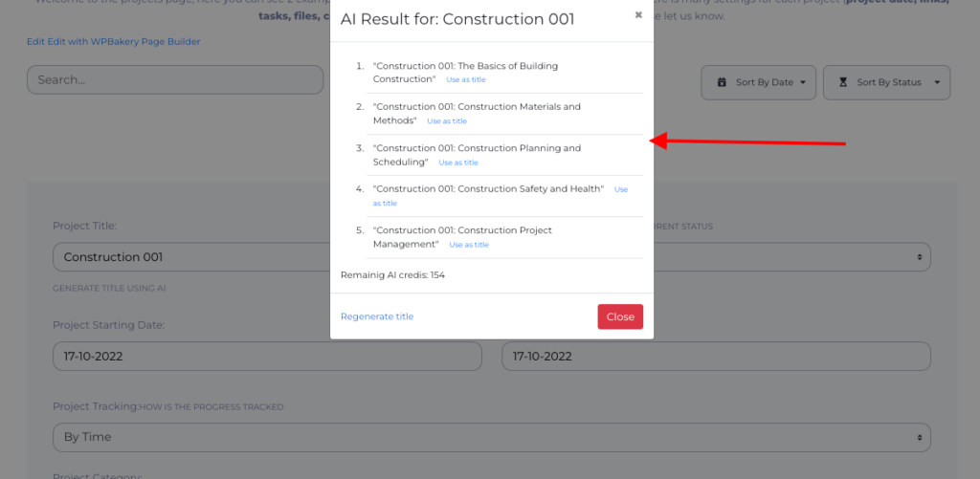Use "Construction Project Management" as title

tap(469, 245)
